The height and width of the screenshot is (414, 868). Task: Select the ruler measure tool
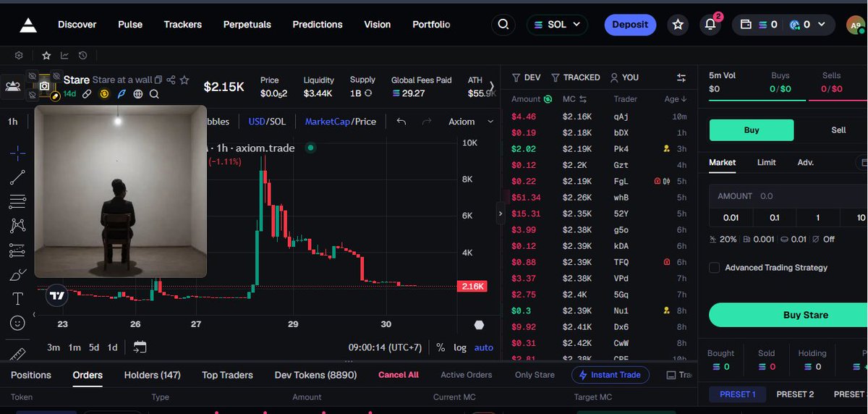pyautogui.click(x=18, y=354)
